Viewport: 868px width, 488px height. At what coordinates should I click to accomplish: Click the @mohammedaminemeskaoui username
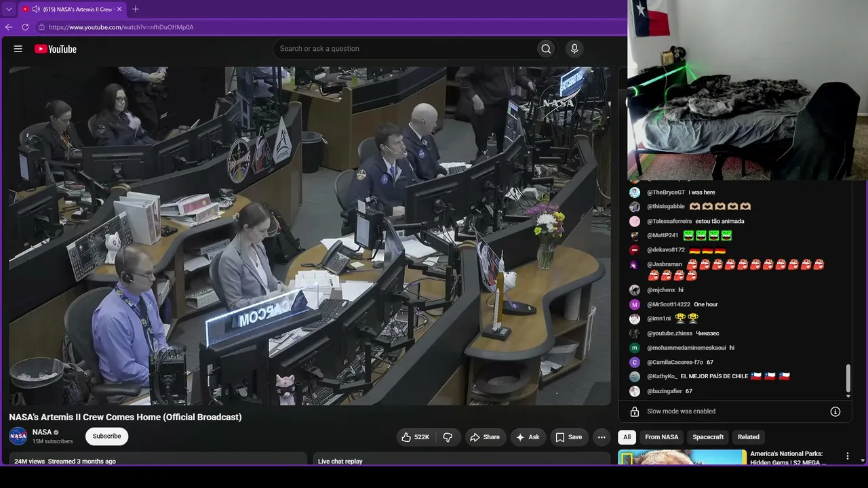click(686, 348)
